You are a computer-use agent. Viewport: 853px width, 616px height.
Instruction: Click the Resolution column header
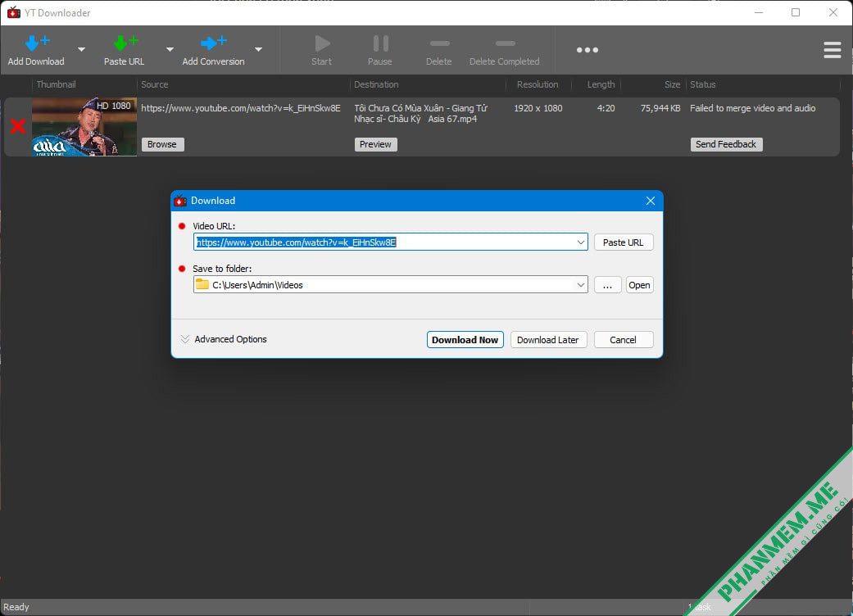coord(538,85)
